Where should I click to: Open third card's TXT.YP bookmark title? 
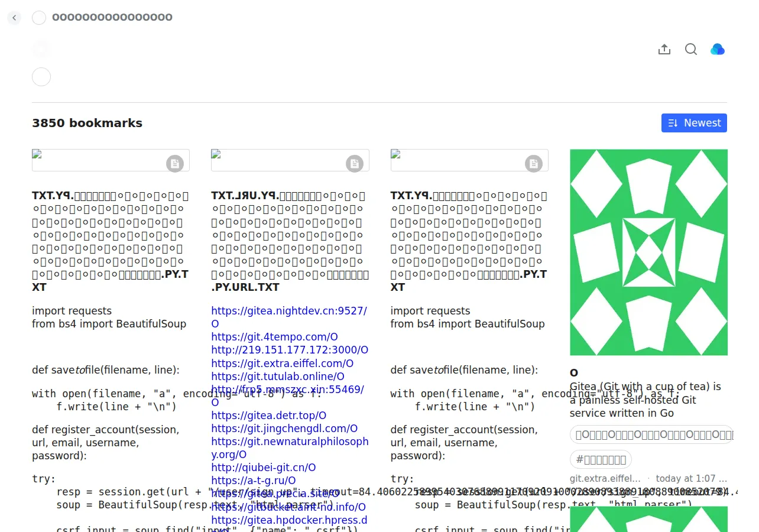[469, 241]
